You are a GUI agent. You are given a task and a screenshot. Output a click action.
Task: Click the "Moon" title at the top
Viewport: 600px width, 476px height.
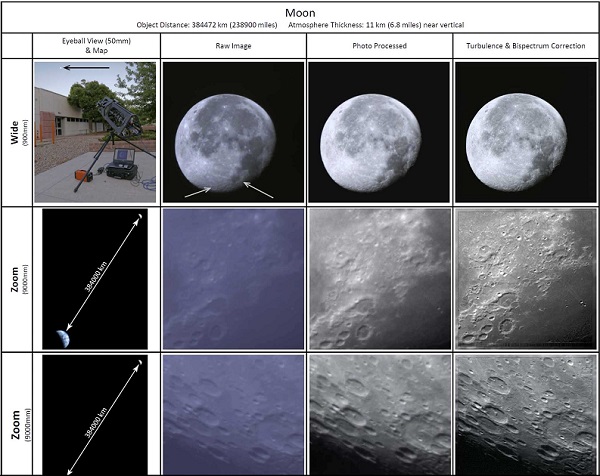pos(300,11)
